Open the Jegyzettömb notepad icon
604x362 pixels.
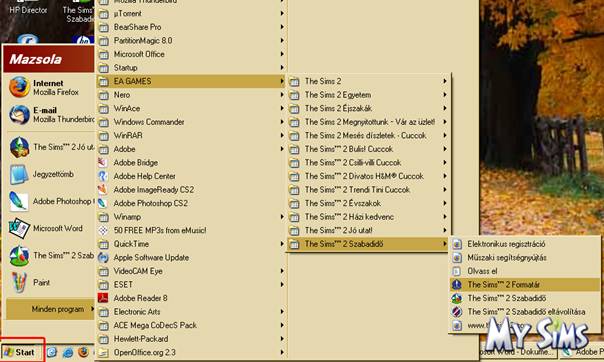(18, 174)
